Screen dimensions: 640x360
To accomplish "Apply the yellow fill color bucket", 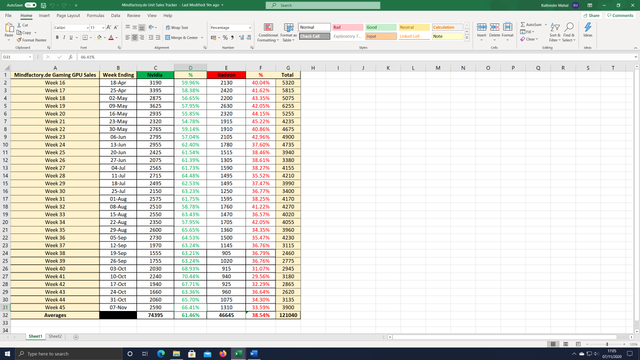I will (99, 38).
